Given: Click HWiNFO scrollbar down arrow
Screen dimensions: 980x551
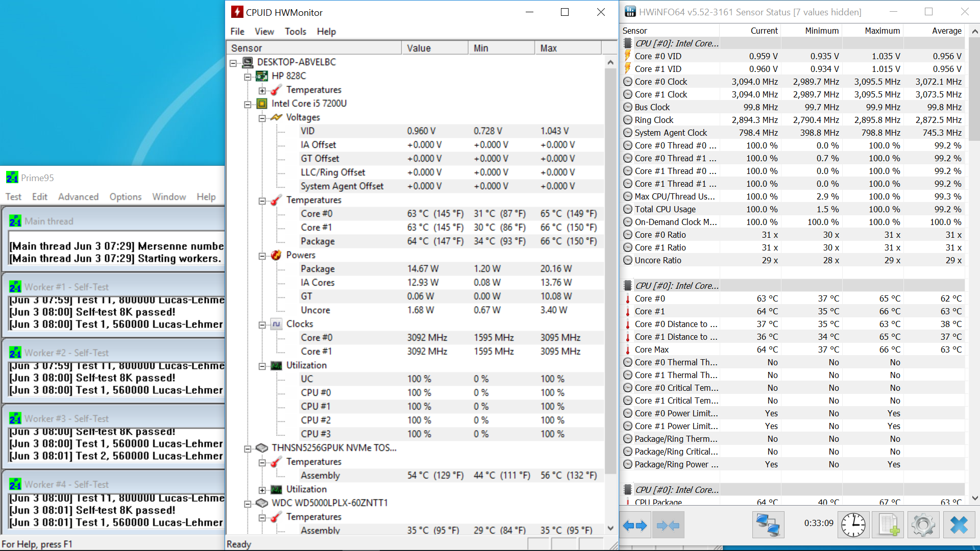Looking at the screenshot, I should (x=975, y=498).
